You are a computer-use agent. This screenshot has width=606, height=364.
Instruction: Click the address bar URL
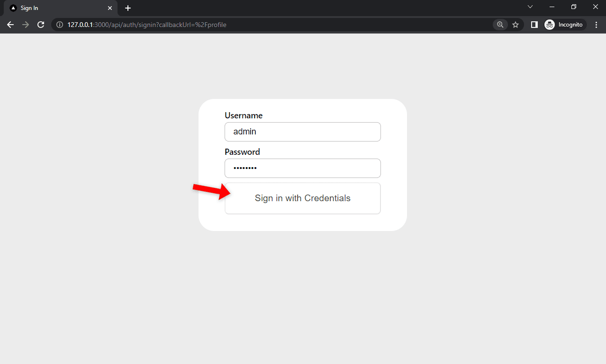147,25
